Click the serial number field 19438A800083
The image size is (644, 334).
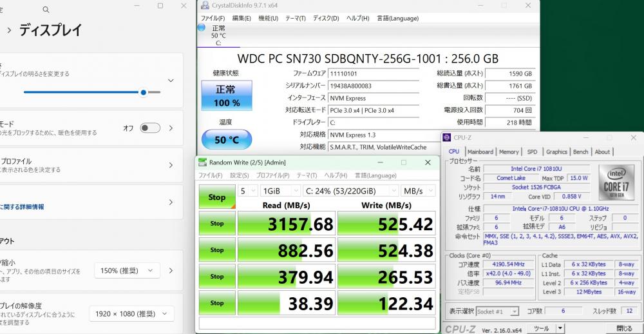373,86
